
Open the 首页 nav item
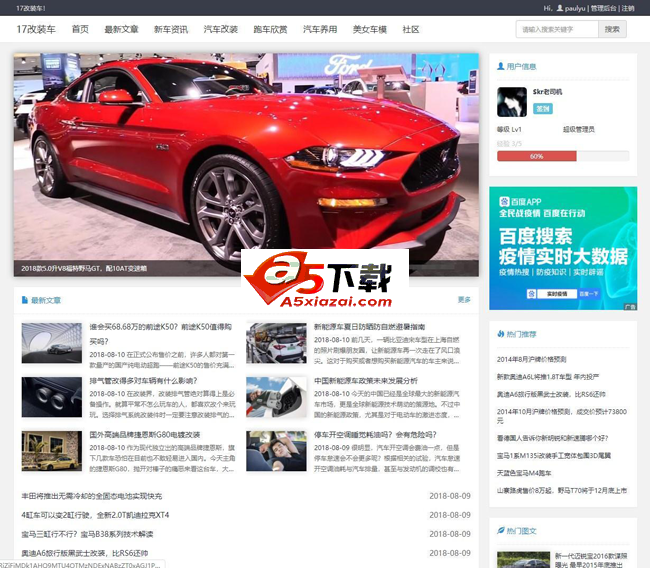click(x=80, y=29)
